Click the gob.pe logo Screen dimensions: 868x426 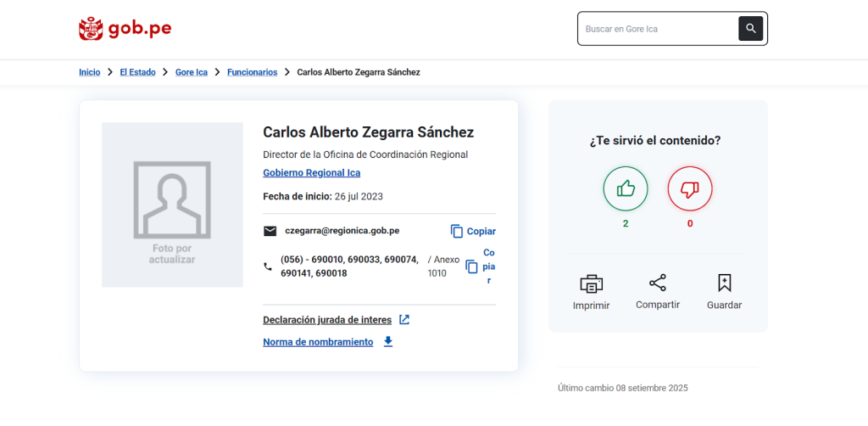point(125,29)
